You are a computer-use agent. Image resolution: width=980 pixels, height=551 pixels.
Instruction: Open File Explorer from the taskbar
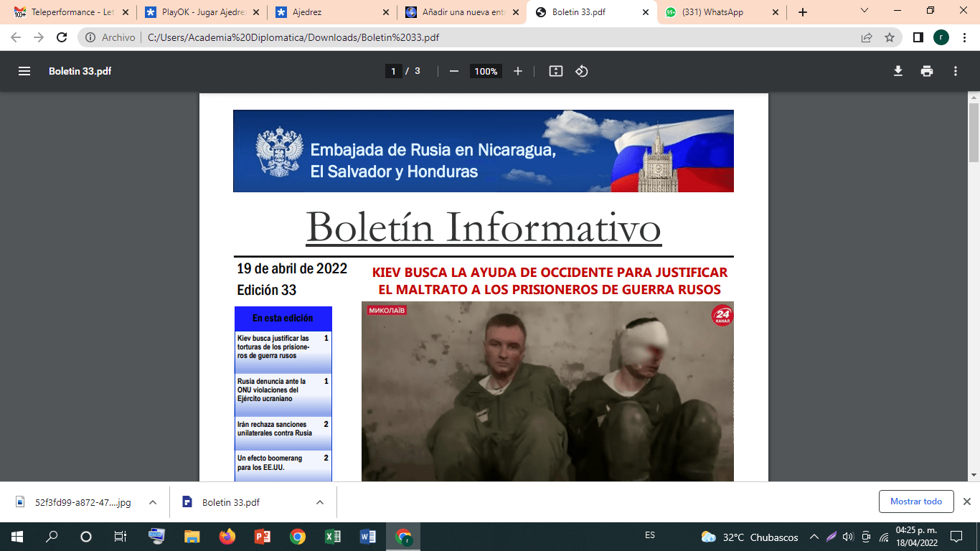tap(192, 537)
